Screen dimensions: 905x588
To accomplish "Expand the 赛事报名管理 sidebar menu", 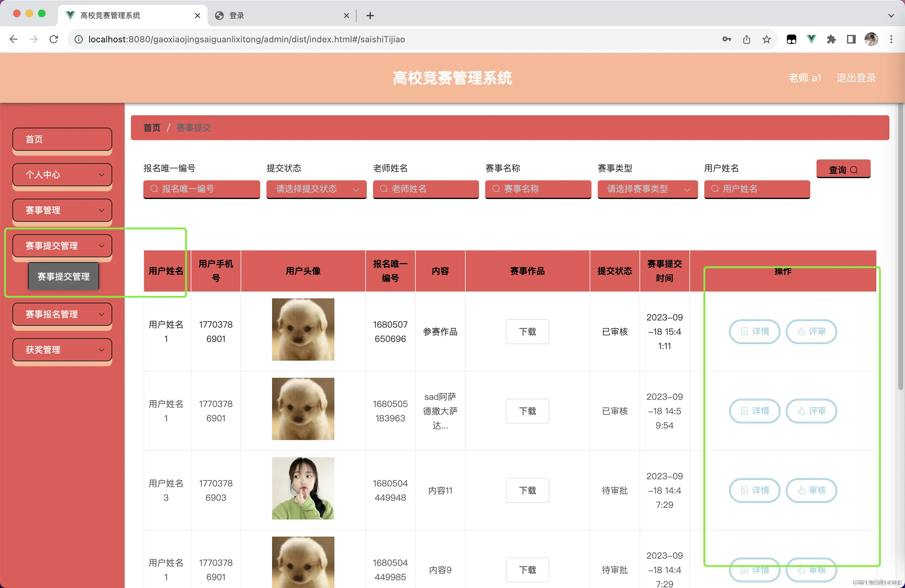I will [62, 314].
